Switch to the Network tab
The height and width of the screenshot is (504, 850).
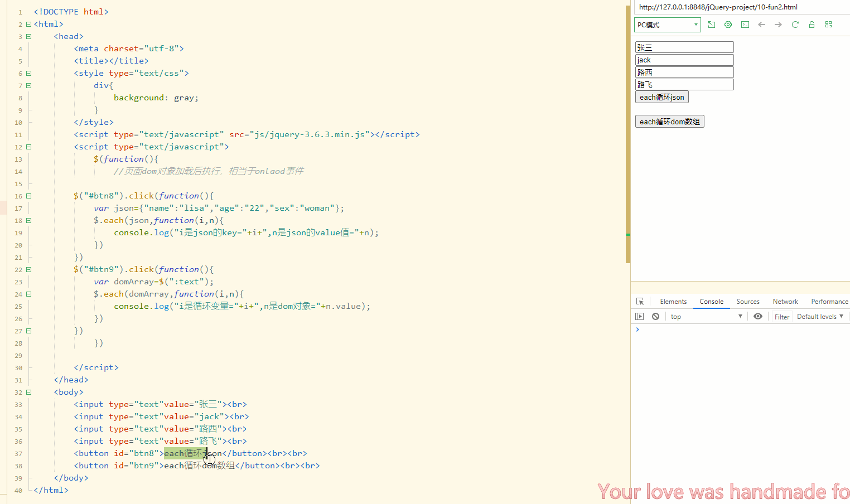785,301
